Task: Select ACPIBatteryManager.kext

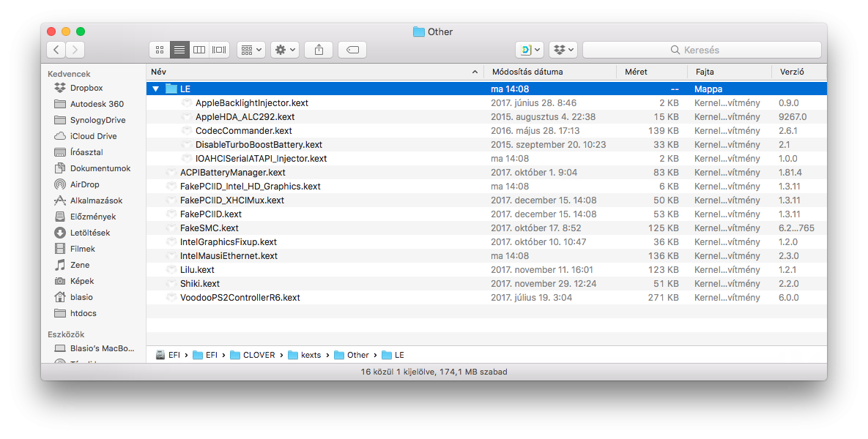Action: click(486, 173)
